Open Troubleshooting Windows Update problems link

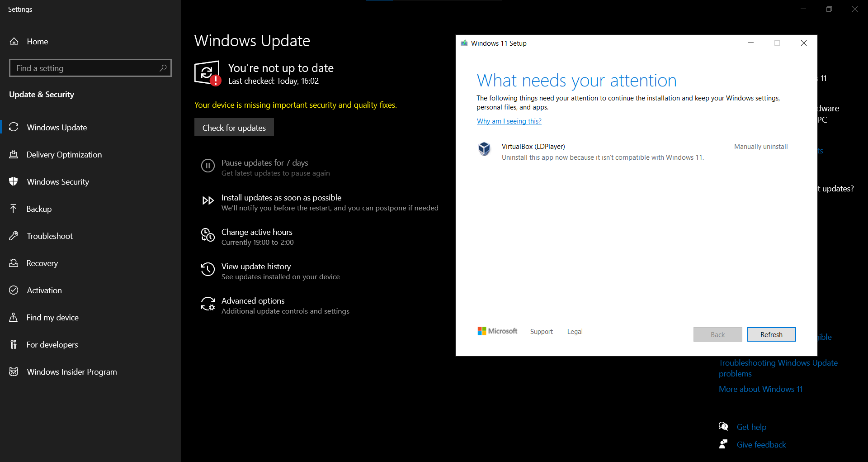coord(778,368)
